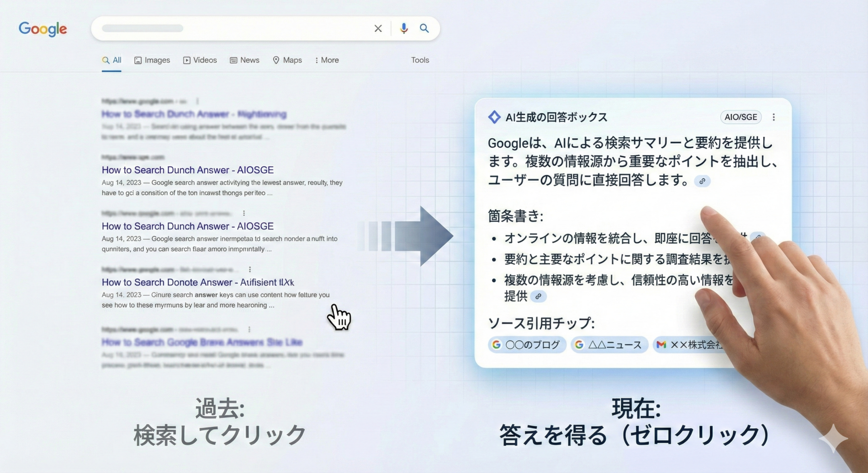Click the G icon on 〇〇のブログ chip
This screenshot has height=473, width=868.
496,345
